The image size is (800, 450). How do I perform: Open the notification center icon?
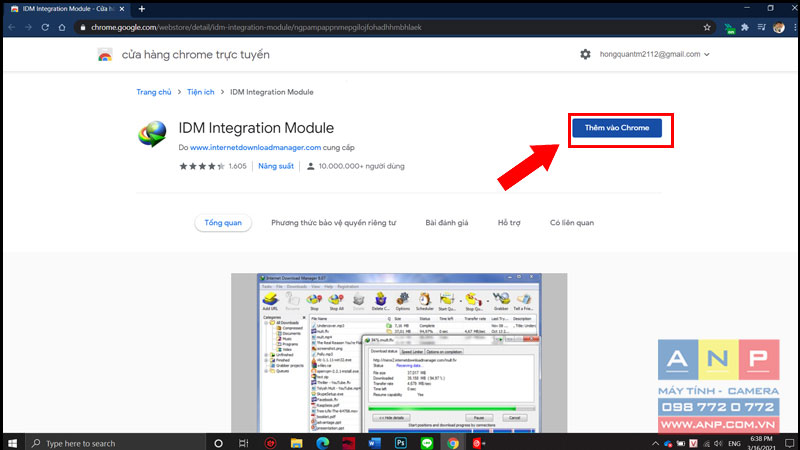pos(789,443)
